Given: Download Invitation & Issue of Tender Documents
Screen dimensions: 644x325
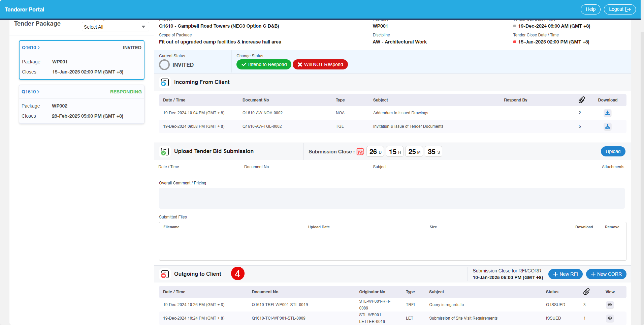Looking at the screenshot, I should pos(607,126).
